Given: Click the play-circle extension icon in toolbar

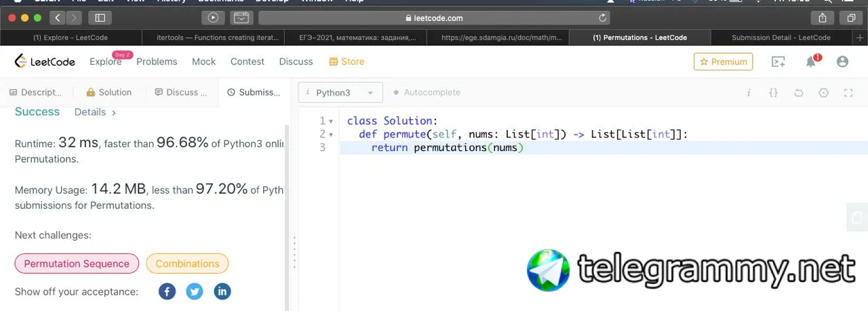Looking at the screenshot, I should tap(213, 18).
